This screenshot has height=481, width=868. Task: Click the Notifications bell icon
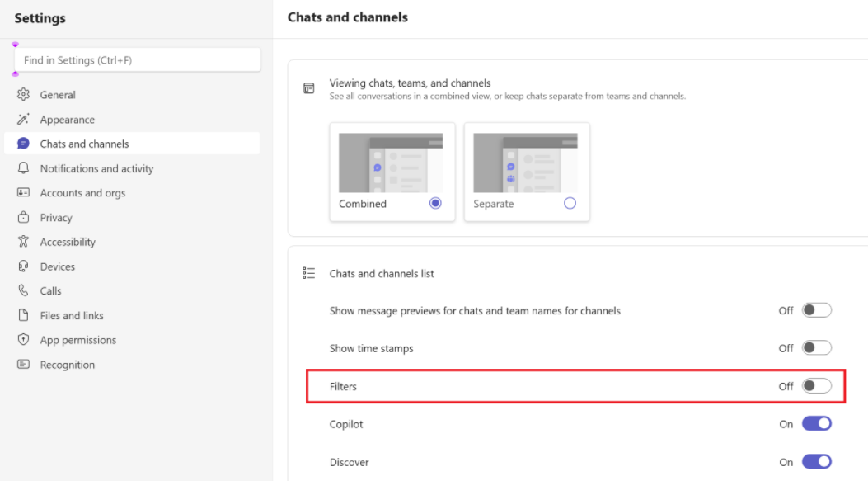click(23, 168)
